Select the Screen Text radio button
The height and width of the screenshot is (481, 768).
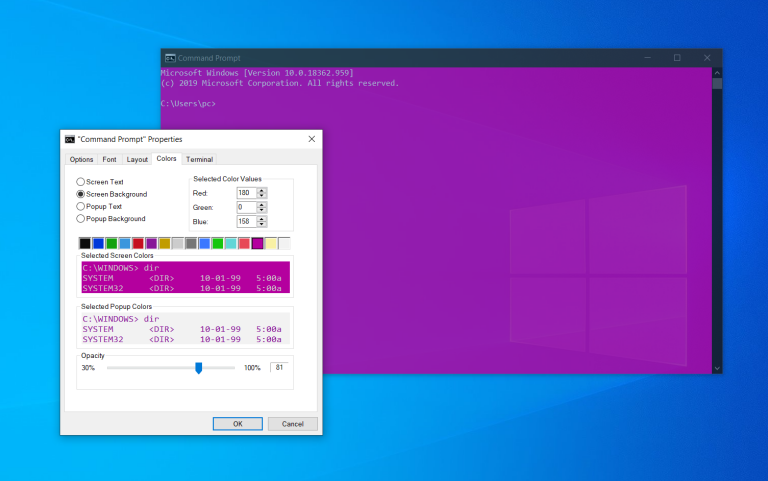[82, 182]
